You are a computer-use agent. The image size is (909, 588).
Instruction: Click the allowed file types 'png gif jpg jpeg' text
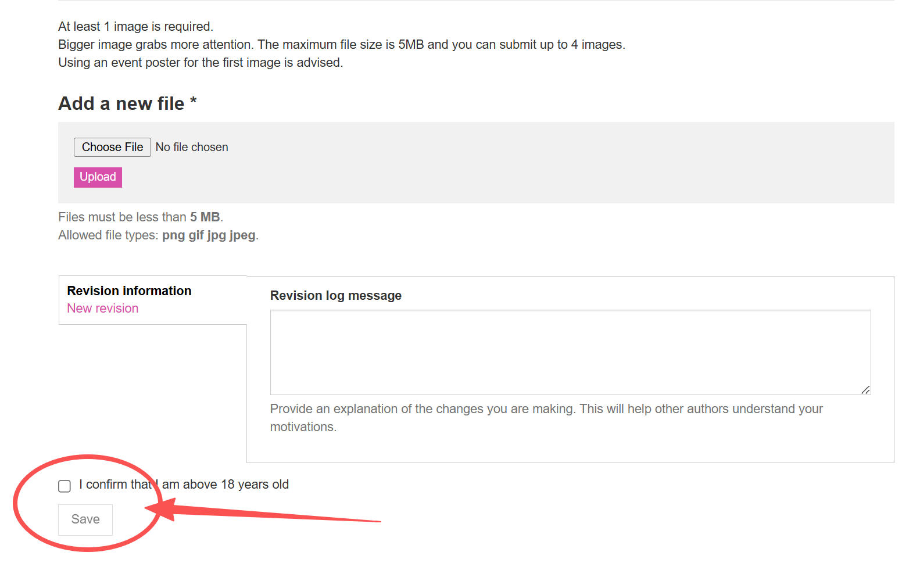(x=209, y=235)
